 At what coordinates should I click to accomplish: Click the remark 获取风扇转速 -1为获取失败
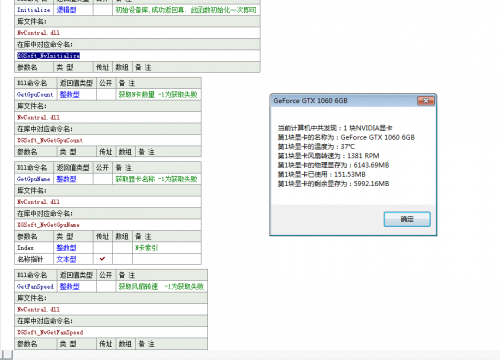[161, 287]
